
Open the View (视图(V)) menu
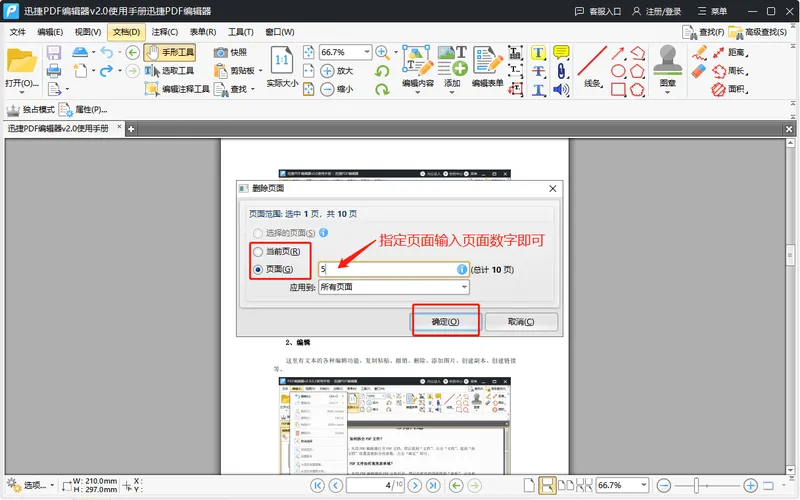pyautogui.click(x=88, y=32)
